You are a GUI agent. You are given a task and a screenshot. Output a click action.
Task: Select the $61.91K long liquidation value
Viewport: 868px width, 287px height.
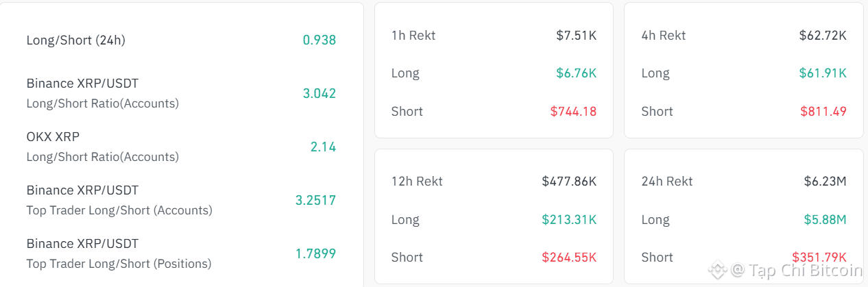tap(823, 73)
